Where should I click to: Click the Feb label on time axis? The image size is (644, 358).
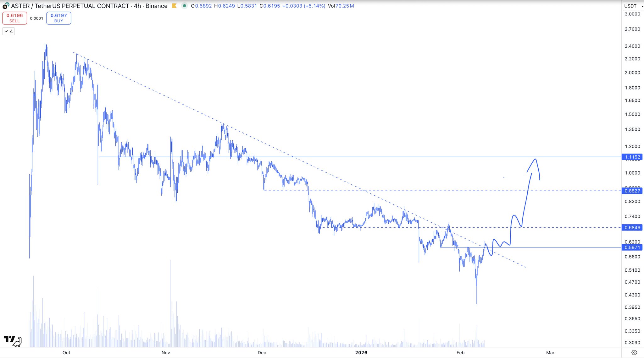tap(460, 353)
